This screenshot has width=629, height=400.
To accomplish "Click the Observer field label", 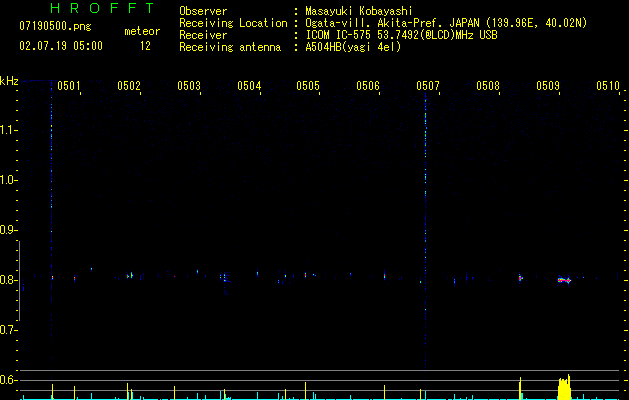I will 203,11.
